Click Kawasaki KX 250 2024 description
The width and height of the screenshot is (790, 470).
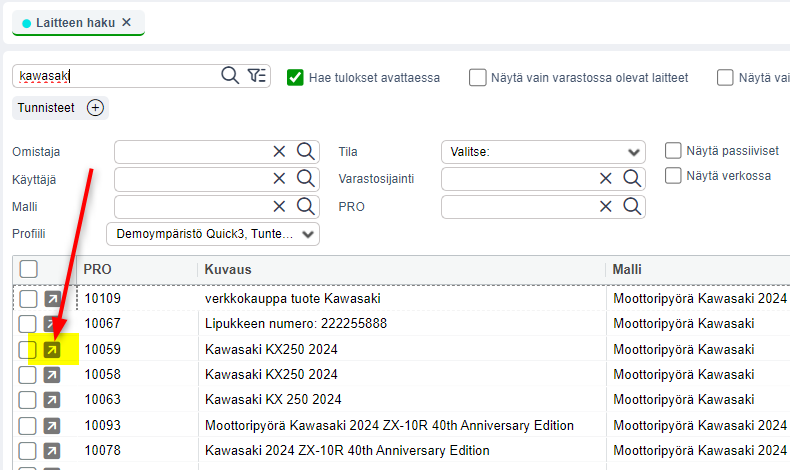pos(273,399)
